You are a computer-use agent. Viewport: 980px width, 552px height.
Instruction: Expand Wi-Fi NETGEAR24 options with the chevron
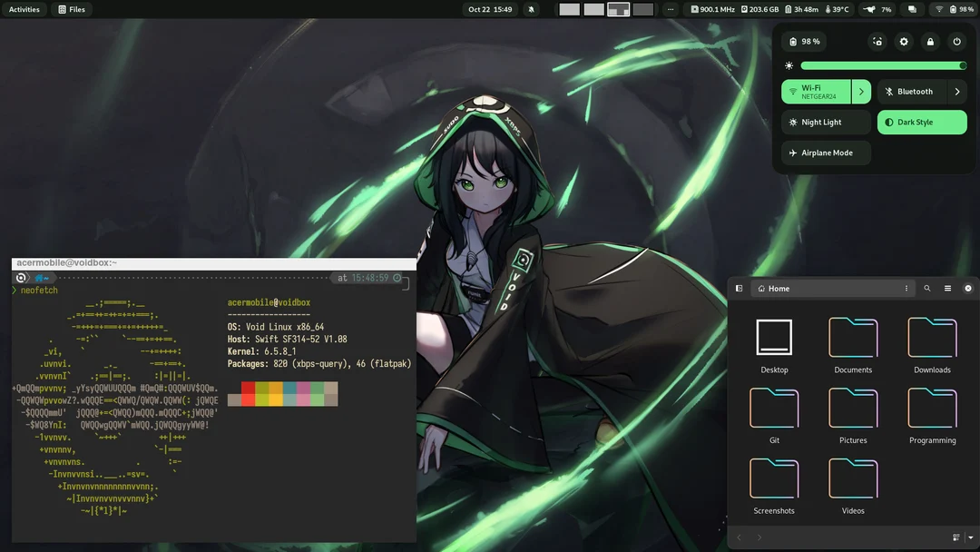point(861,91)
